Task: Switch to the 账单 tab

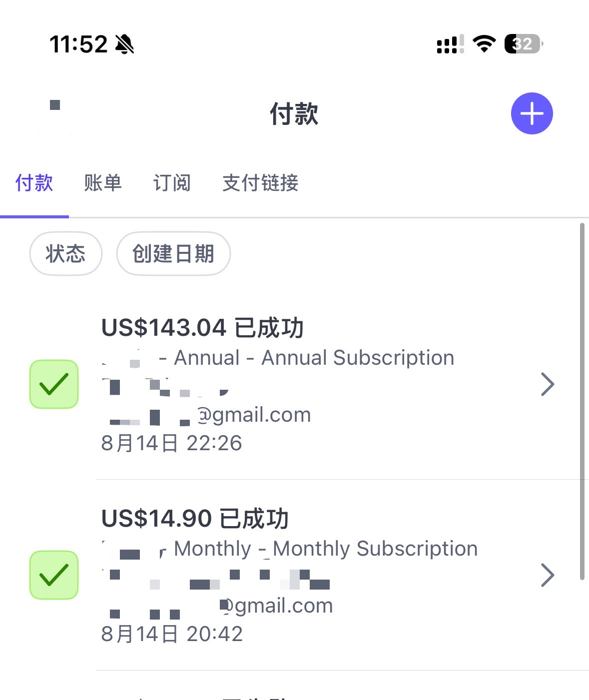Action: click(x=103, y=183)
